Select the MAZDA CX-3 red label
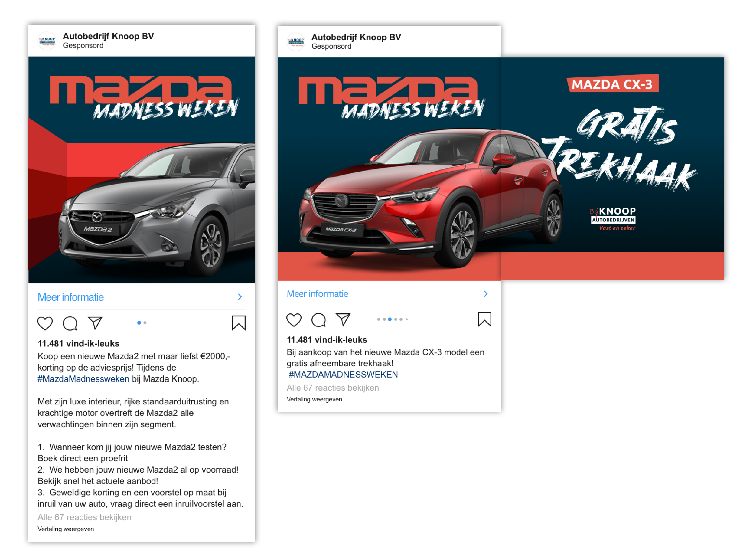The image size is (753, 560). pyautogui.click(x=612, y=84)
